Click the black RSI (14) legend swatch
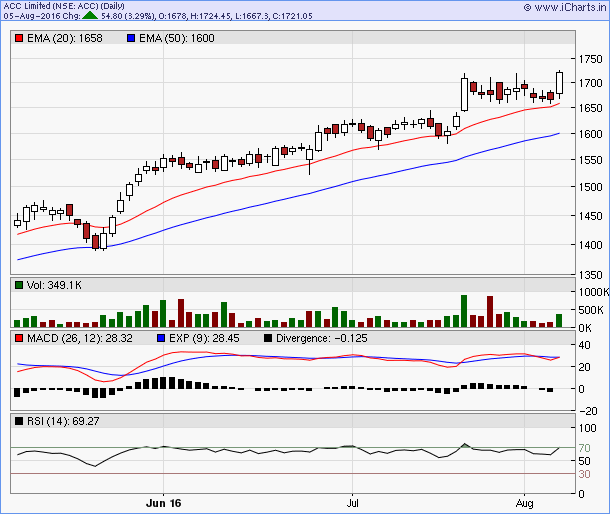Image resolution: width=610 pixels, height=514 pixels. pos(19,421)
